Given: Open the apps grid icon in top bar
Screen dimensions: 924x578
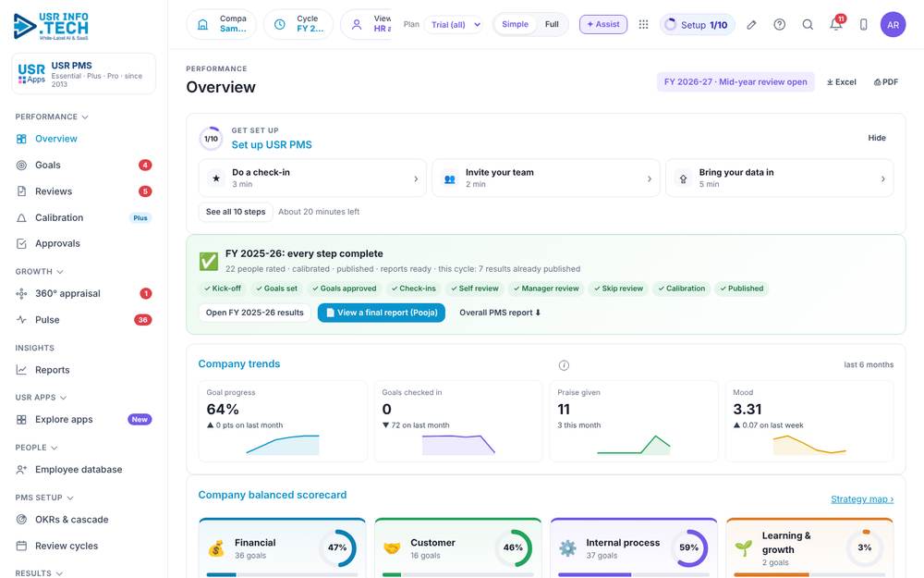Looking at the screenshot, I should pos(643,24).
